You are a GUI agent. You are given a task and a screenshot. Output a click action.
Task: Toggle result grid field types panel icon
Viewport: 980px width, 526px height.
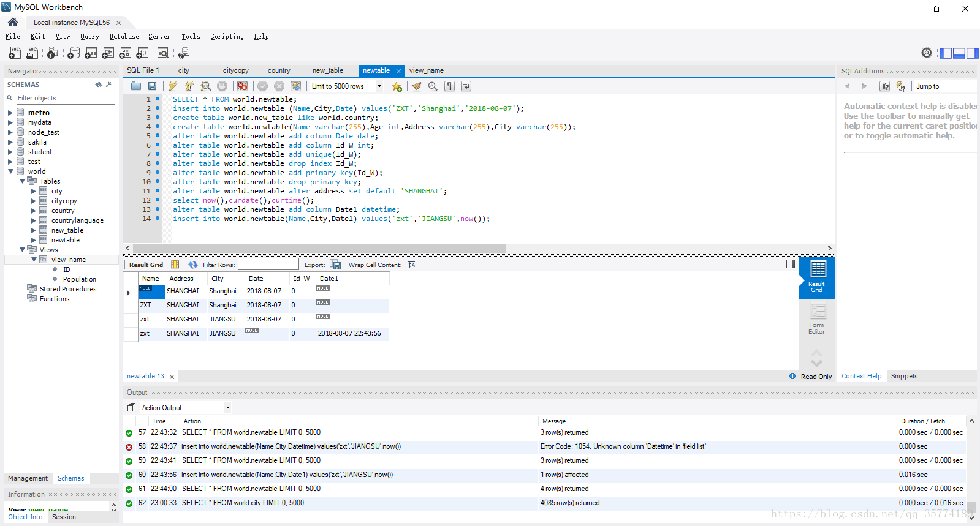pos(175,265)
